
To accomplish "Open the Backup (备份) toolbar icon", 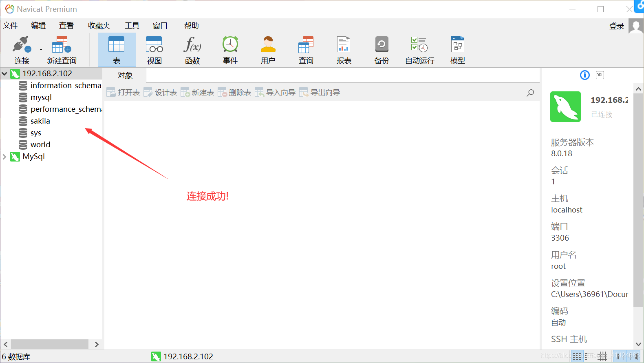I will [x=382, y=44].
